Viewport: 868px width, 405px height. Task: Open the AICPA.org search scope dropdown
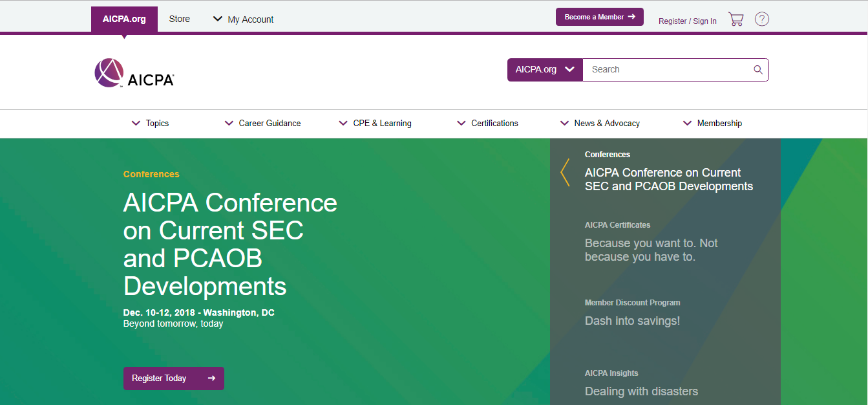point(545,70)
